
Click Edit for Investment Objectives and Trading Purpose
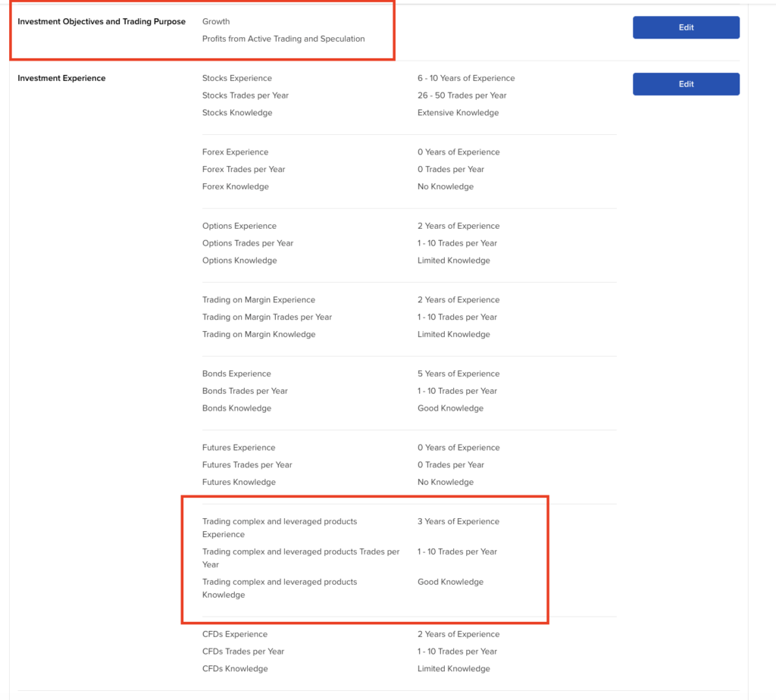[686, 27]
